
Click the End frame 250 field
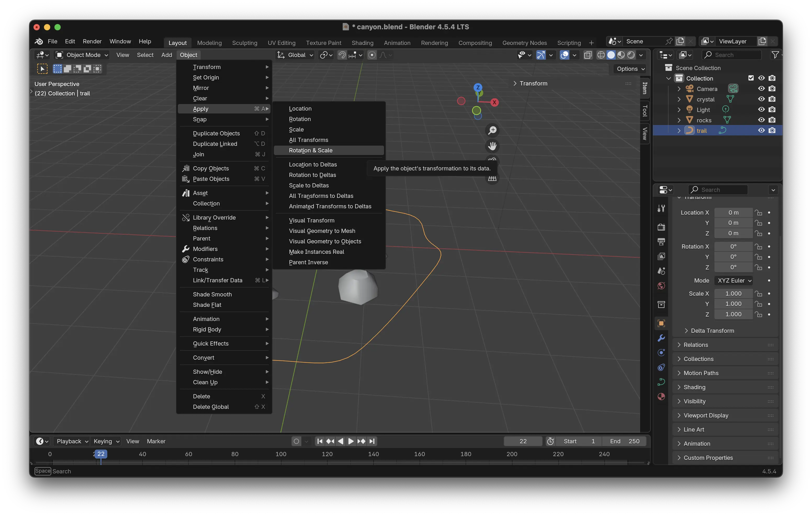click(625, 441)
